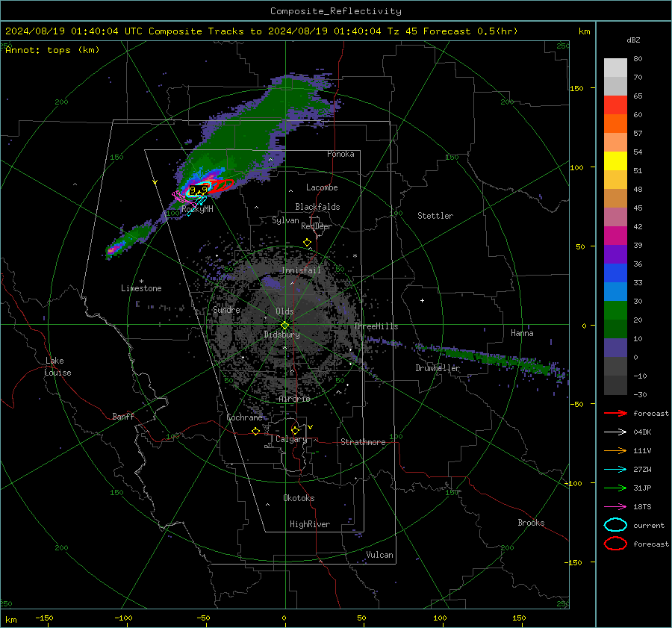Pick the bright red swatch below 65

tap(615, 105)
